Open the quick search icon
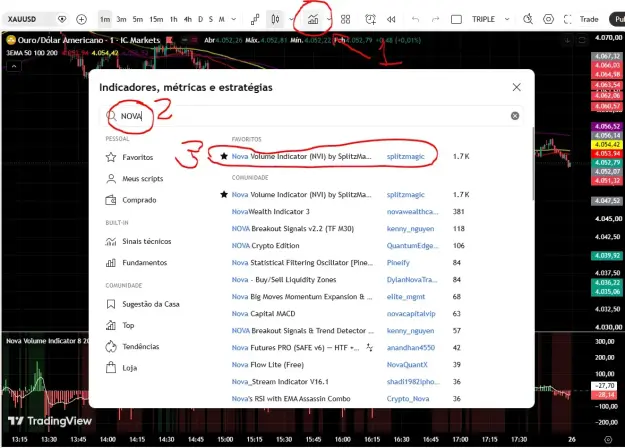This screenshot has height=448, width=625. click(x=528, y=19)
